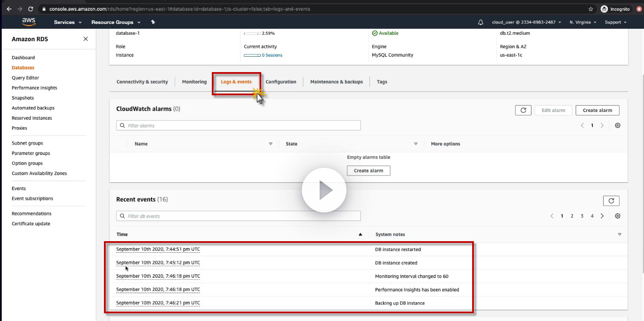This screenshot has height=321, width=644.
Task: Open Automated backups in the sidebar
Action: [x=33, y=108]
